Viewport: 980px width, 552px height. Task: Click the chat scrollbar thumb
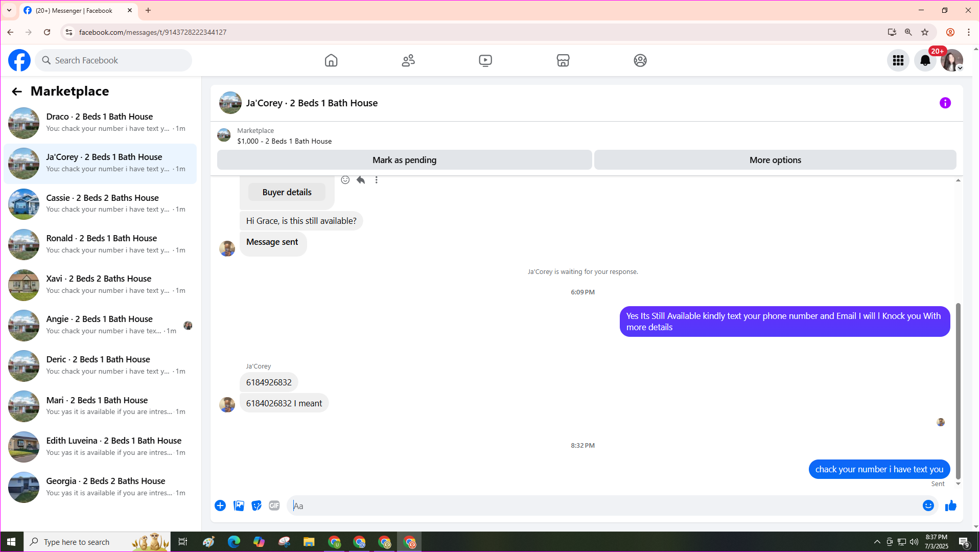[958, 391]
